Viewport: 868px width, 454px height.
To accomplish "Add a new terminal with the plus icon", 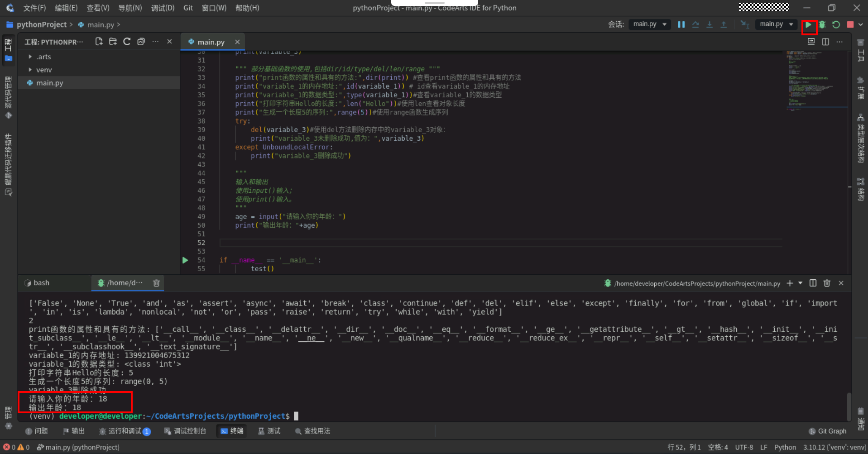I will (x=790, y=283).
